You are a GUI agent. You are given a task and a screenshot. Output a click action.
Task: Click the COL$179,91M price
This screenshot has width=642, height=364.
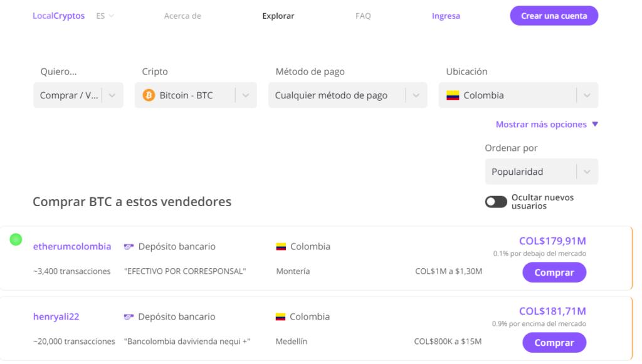click(552, 241)
